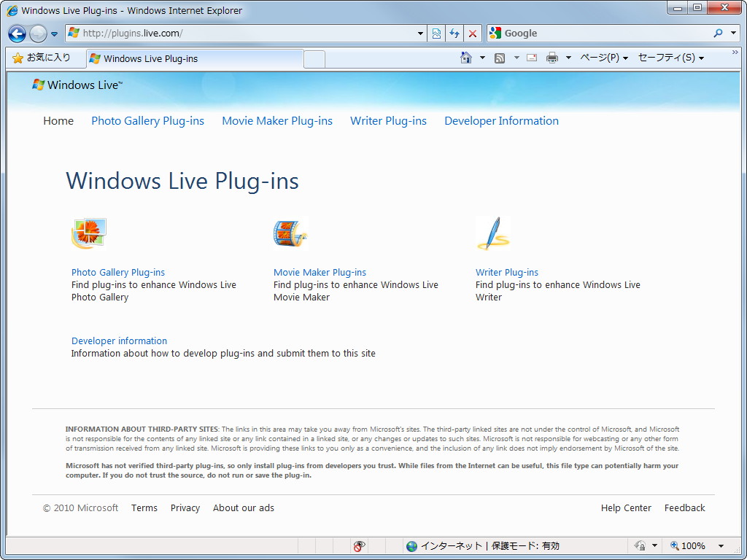
Task: Open the Developer Information page
Action: click(x=501, y=120)
